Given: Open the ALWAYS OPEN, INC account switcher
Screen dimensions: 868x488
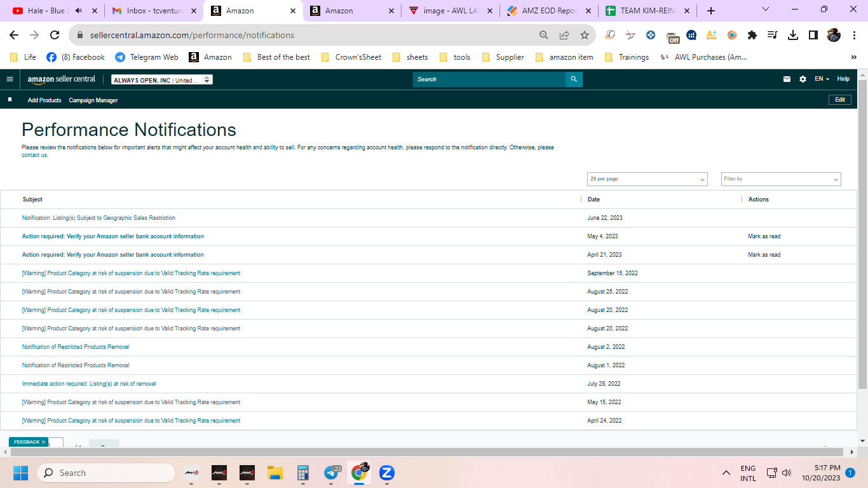Looking at the screenshot, I should [161, 80].
